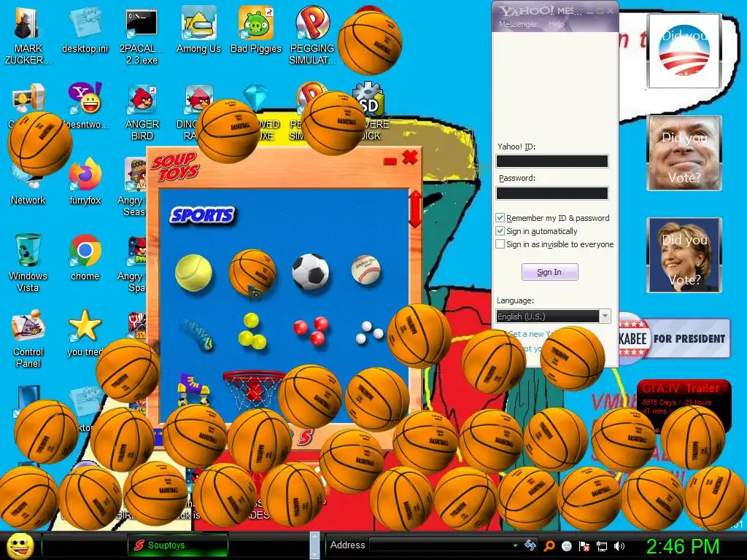
Task: Launch ANGER BIRD desktop shortcut
Action: [142, 112]
